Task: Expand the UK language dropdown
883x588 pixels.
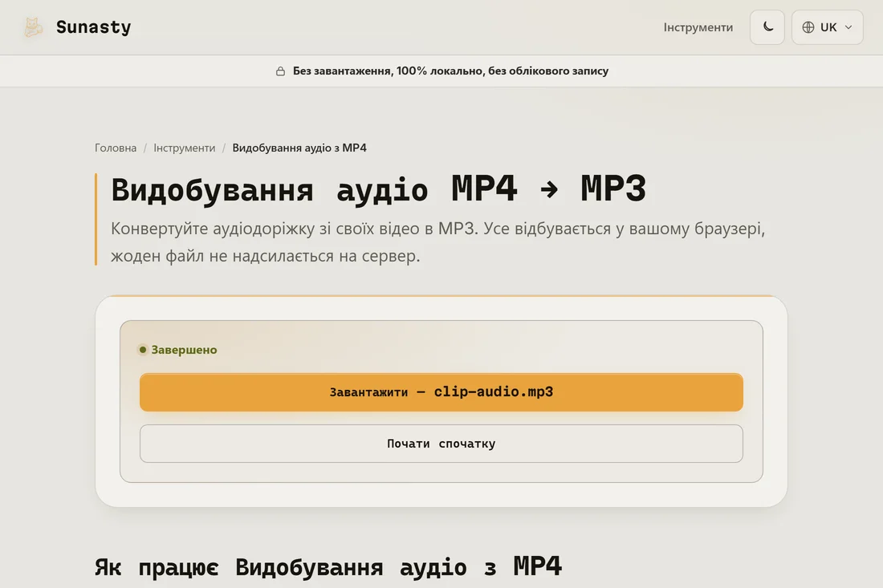Action: point(827,27)
